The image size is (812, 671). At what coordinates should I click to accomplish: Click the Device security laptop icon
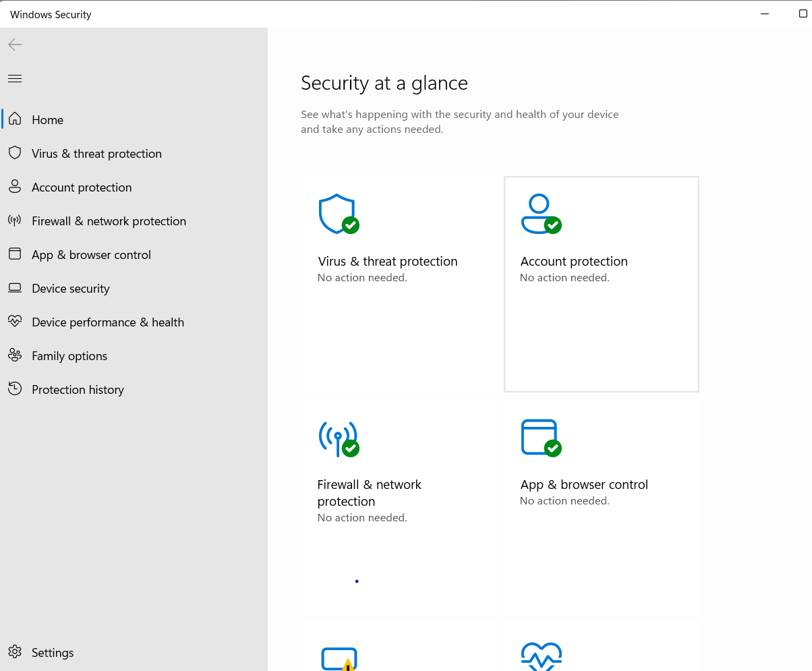point(15,288)
